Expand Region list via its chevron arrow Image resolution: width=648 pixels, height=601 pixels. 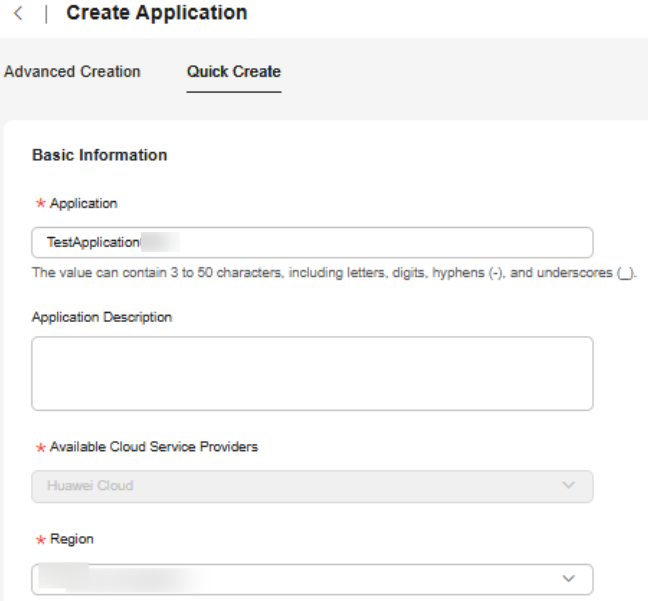tap(569, 579)
